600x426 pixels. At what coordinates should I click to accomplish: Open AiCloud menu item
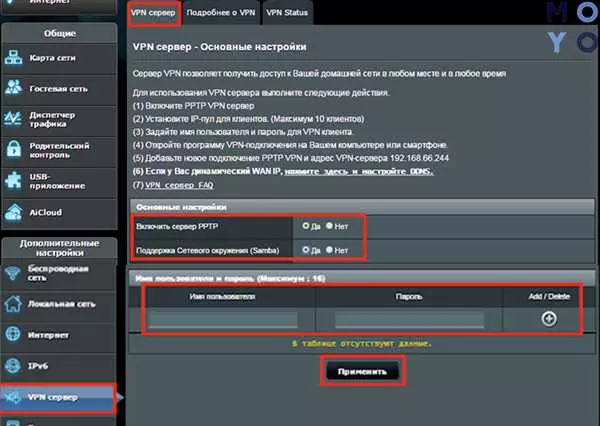(59, 212)
